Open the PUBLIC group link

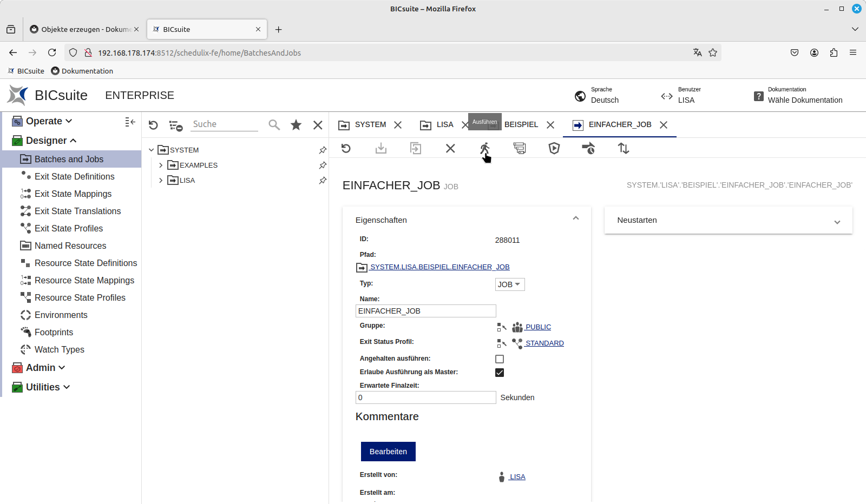[x=538, y=327]
